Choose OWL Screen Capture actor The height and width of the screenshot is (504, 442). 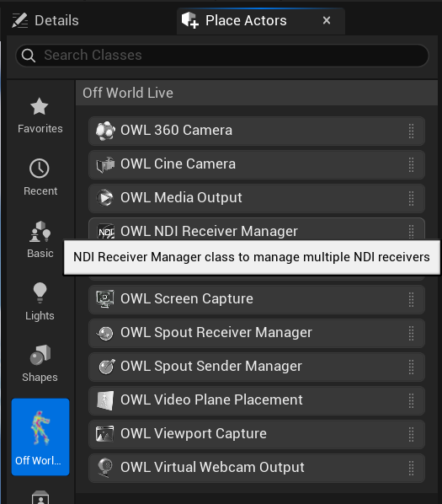click(257, 299)
